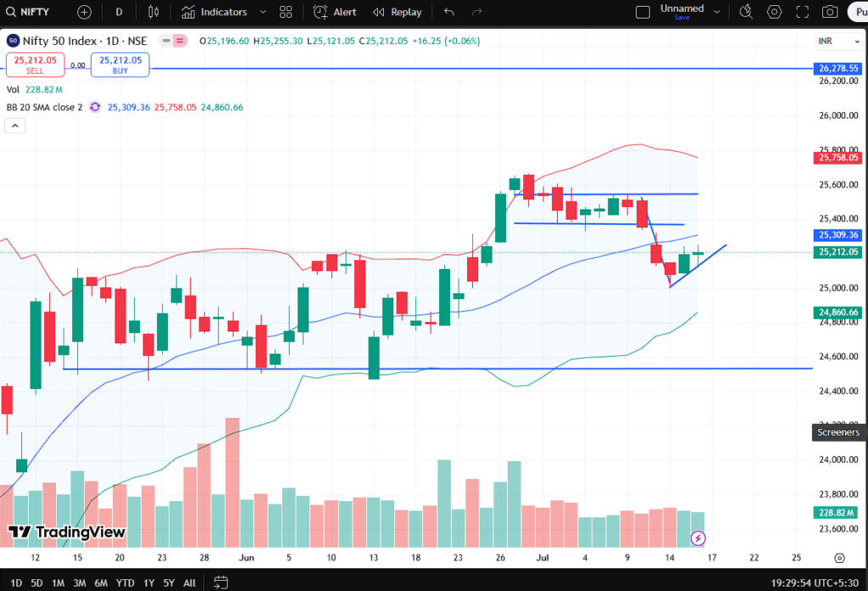Image resolution: width=868 pixels, height=591 pixels.
Task: Open chart settings hexagon icon
Action: click(774, 12)
